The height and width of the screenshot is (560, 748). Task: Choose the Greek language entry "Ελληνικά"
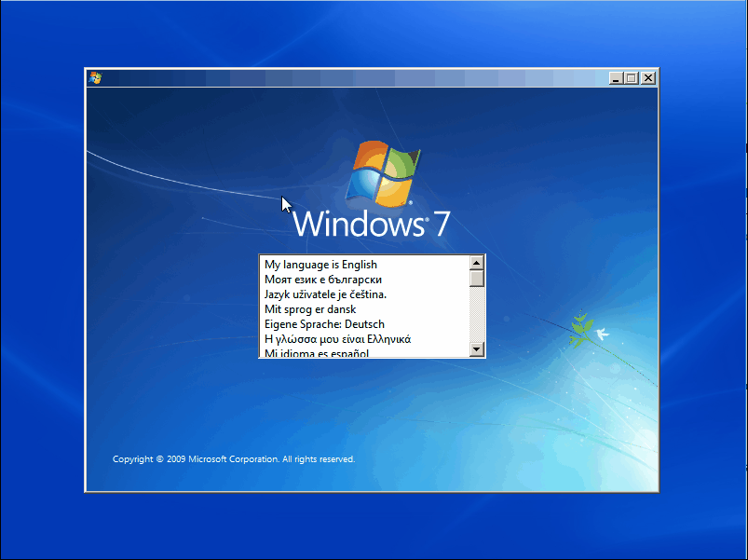tap(337, 339)
